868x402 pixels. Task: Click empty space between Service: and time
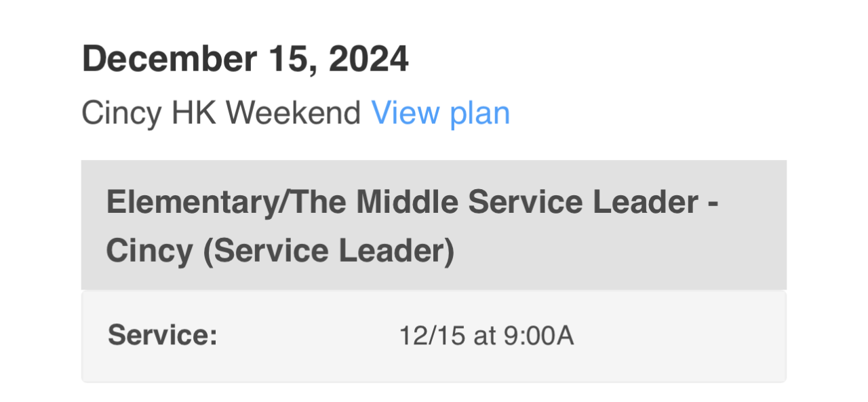pyautogui.click(x=305, y=336)
